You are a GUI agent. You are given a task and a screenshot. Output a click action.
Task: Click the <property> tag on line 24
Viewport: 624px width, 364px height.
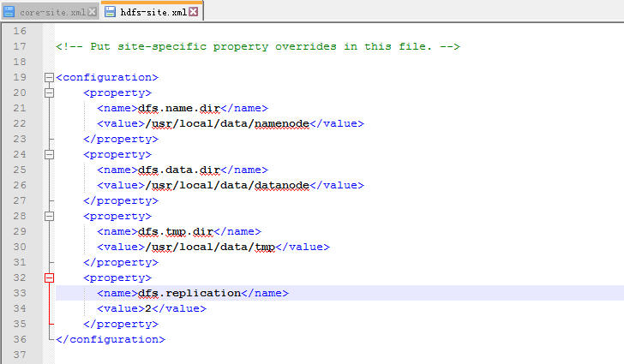pos(117,155)
